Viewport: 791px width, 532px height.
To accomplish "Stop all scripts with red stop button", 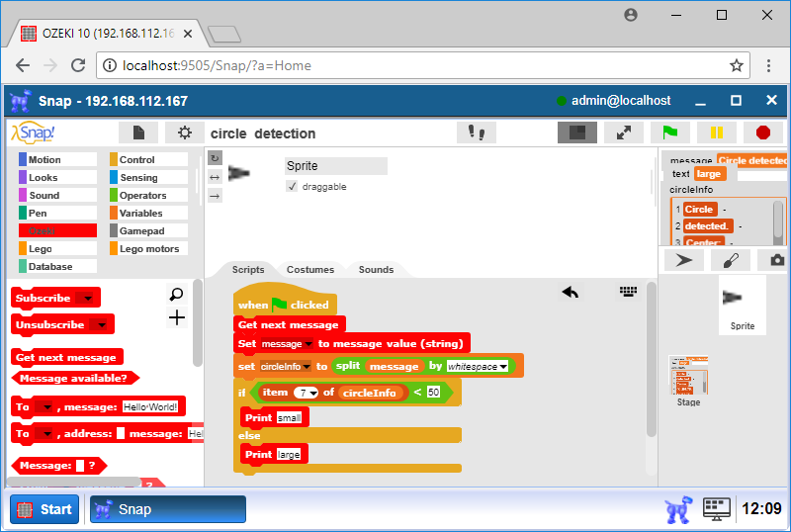I will (763, 133).
